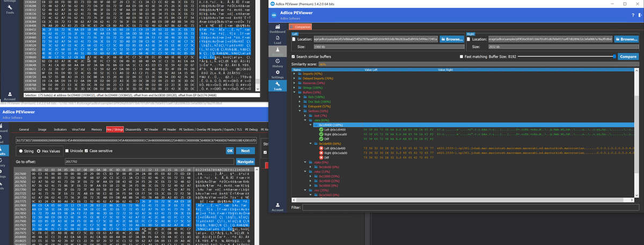Viewport: 644px width, 245px height.
Task: Open the General tab in the lower-left window
Action: coord(24,129)
